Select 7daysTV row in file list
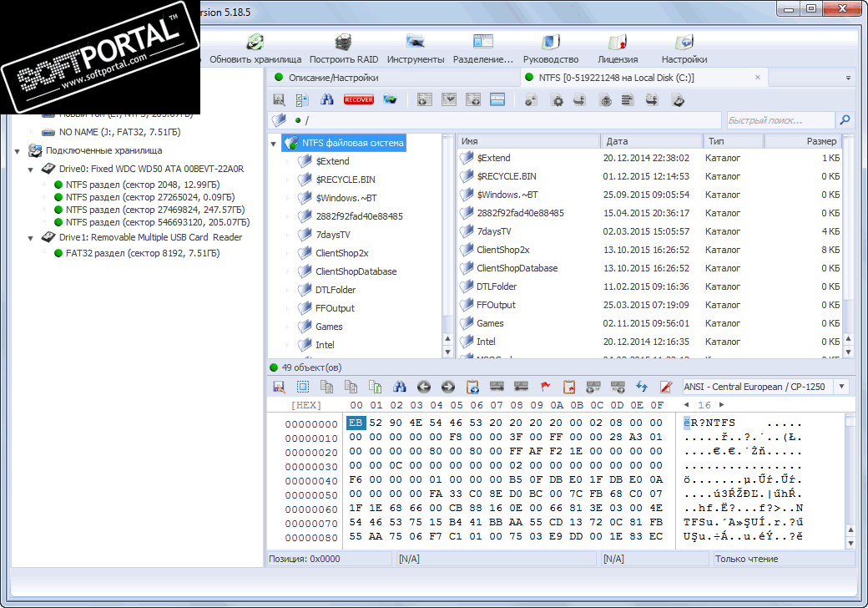Screen dimensions: 868x608 [x=648, y=231]
